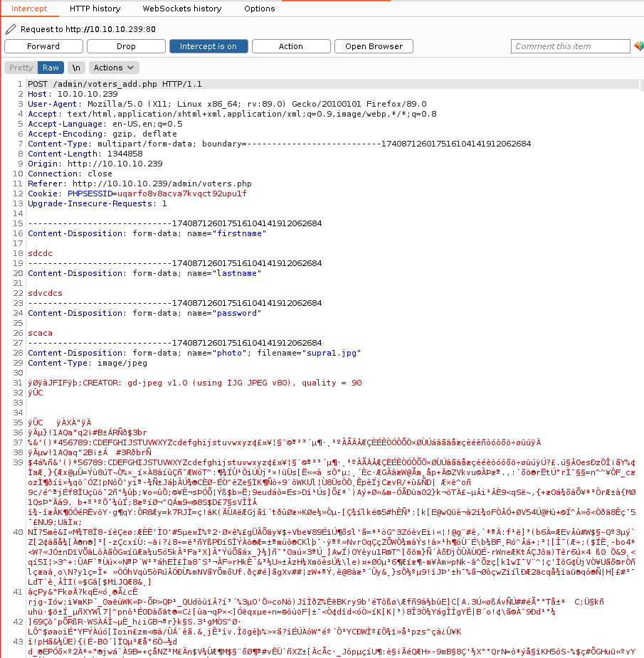The width and height of the screenshot is (644, 658).
Task: Select the Raw view button
Action: pos(51,68)
